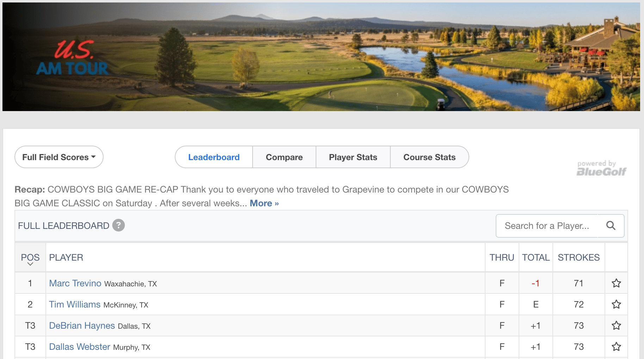Click Marc Trevino's strokes value 71
Viewport: 644px width, 359px height.
coord(578,283)
